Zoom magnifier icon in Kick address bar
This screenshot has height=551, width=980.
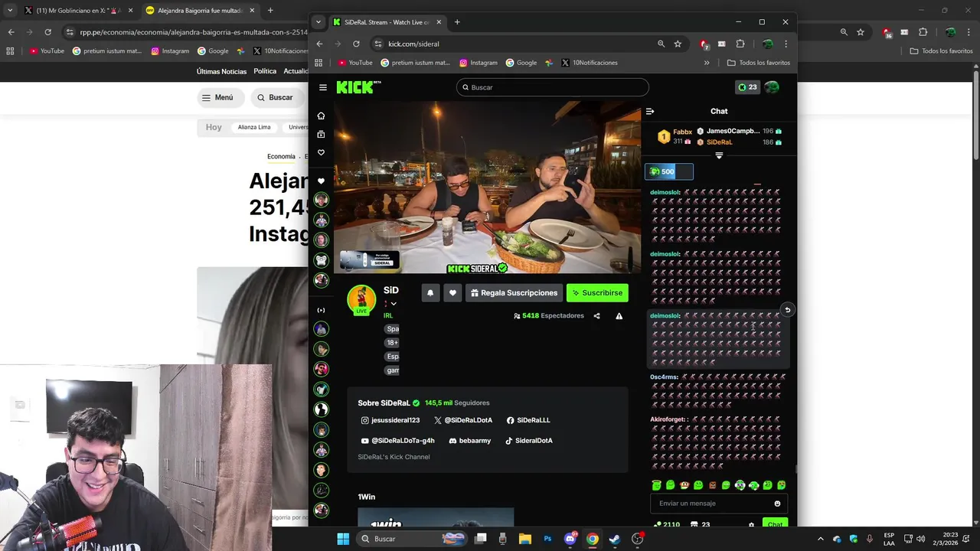[x=661, y=44]
